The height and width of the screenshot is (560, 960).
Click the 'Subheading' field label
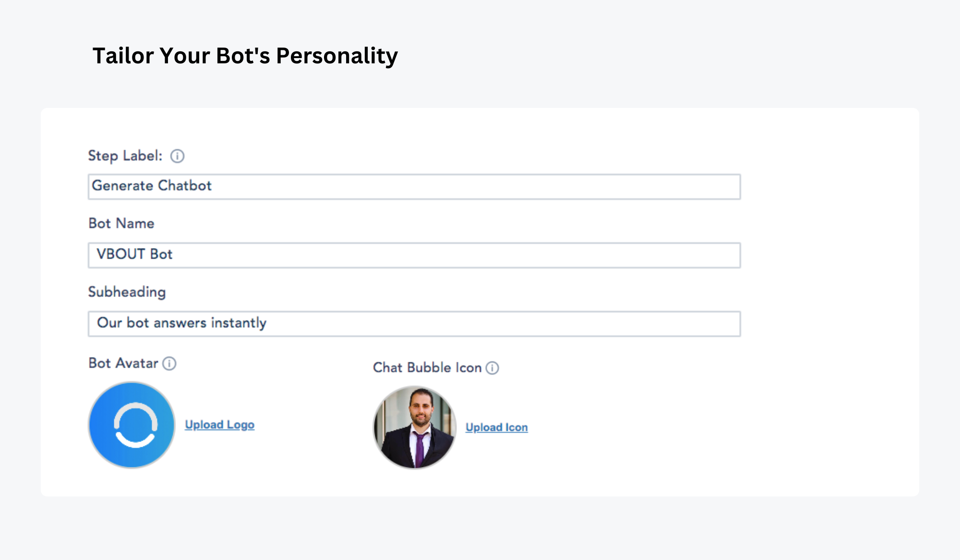(x=127, y=292)
